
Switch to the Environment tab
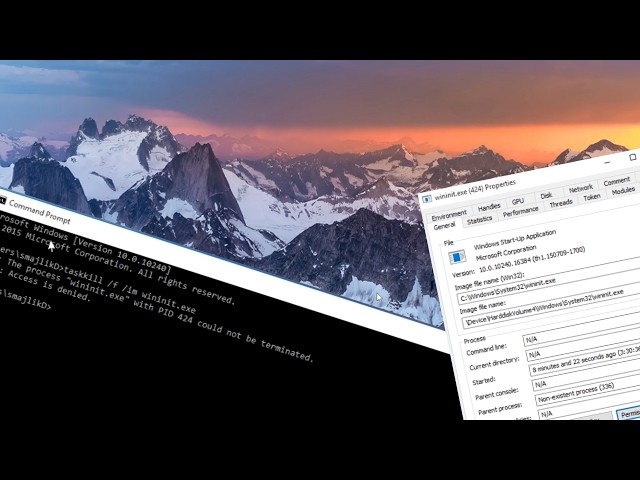(449, 213)
